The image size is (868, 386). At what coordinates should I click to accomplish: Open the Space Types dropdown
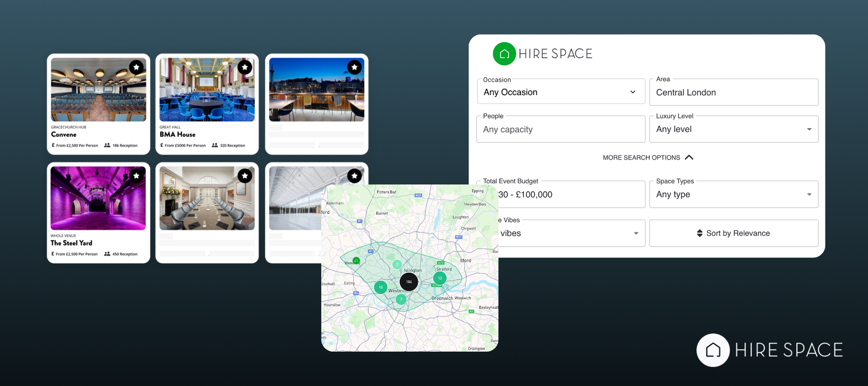tap(733, 195)
